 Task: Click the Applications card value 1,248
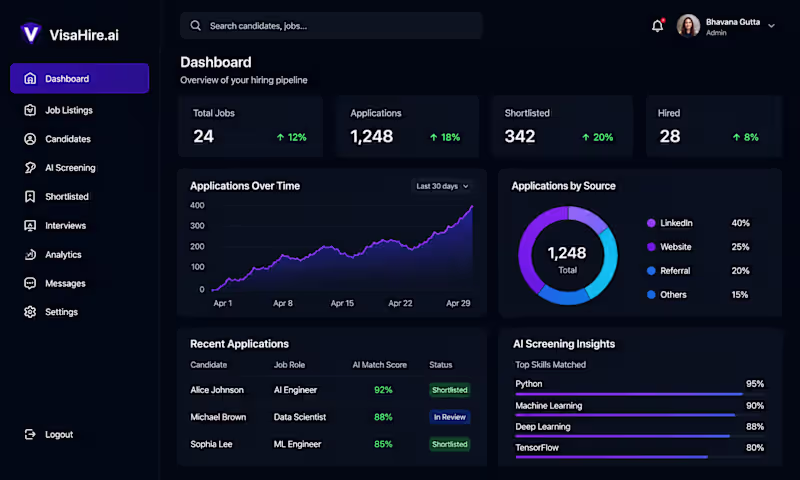pos(371,136)
